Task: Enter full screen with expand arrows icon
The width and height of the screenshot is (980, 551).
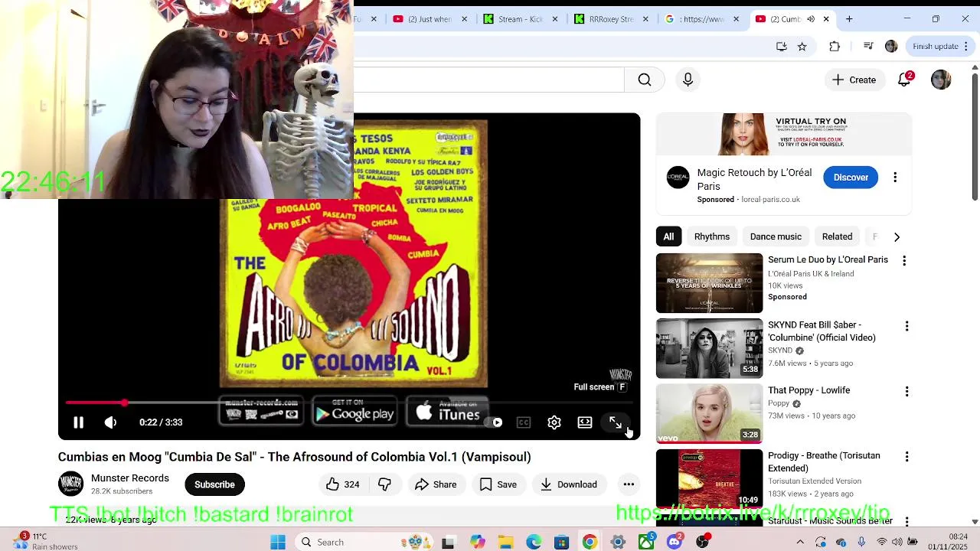Action: click(616, 422)
